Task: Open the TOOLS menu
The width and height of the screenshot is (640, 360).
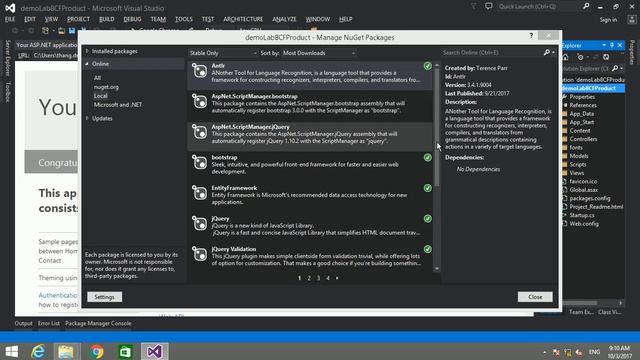Action: [184, 19]
